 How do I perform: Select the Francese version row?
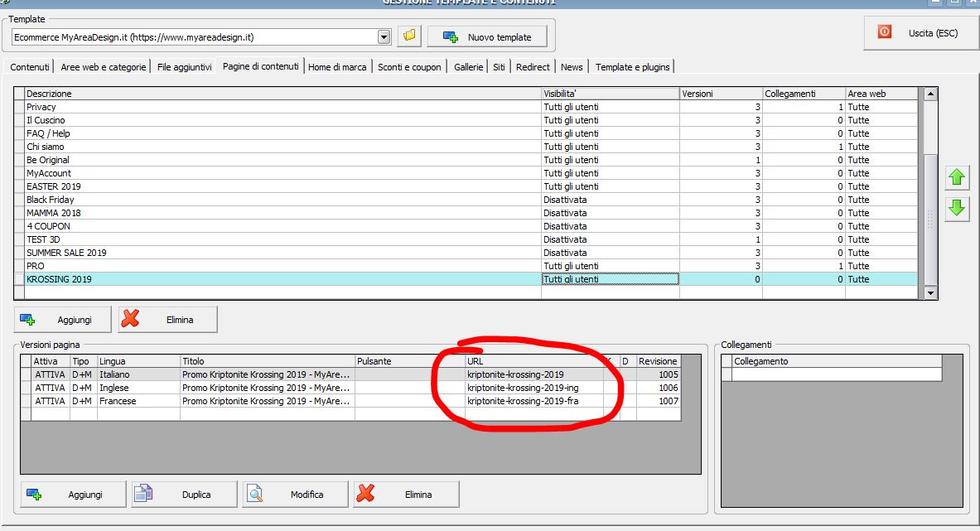click(350, 401)
